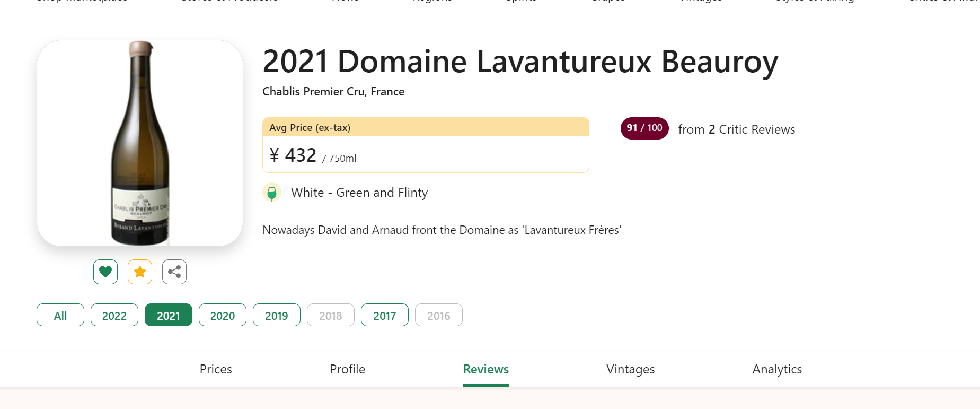This screenshot has height=409, width=980.
Task: Pick the 2019 vintage button
Action: [277, 315]
